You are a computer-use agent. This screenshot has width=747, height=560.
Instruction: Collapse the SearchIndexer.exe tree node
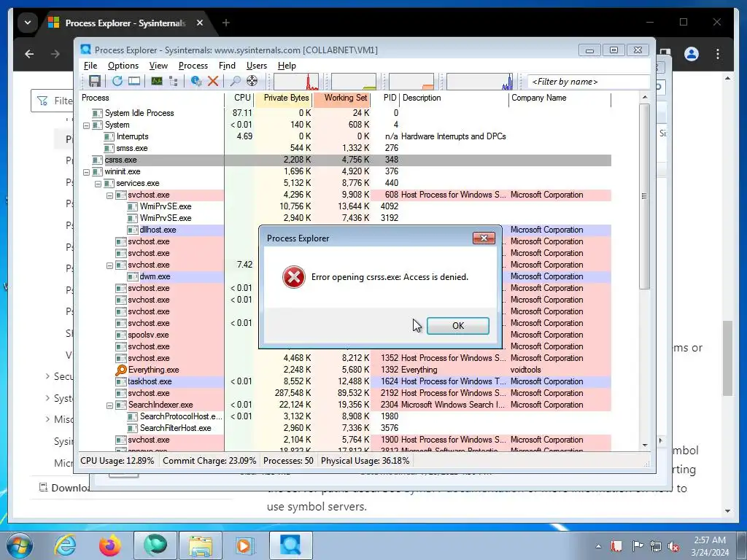click(x=109, y=405)
